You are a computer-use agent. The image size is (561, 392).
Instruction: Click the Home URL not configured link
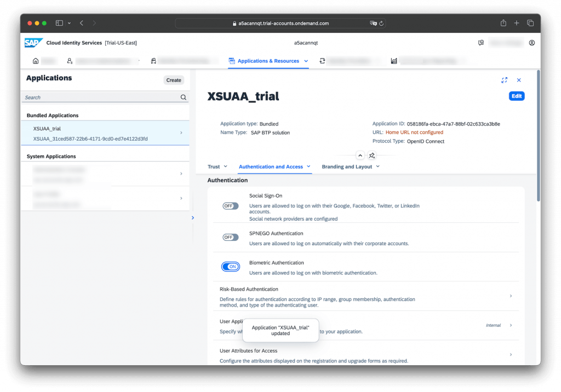coord(414,132)
